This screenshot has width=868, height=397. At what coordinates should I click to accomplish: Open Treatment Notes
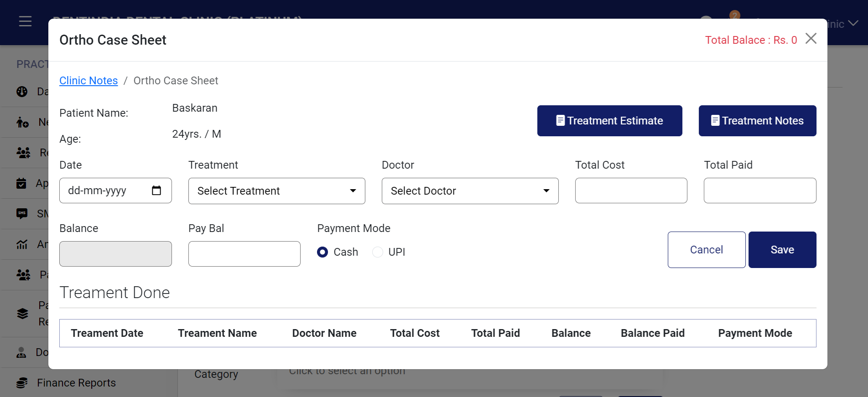click(757, 121)
